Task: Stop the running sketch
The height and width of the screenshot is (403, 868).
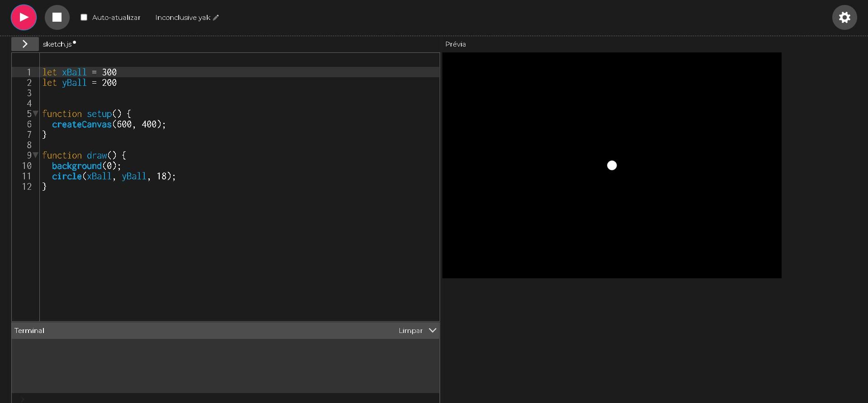Action: 57,17
